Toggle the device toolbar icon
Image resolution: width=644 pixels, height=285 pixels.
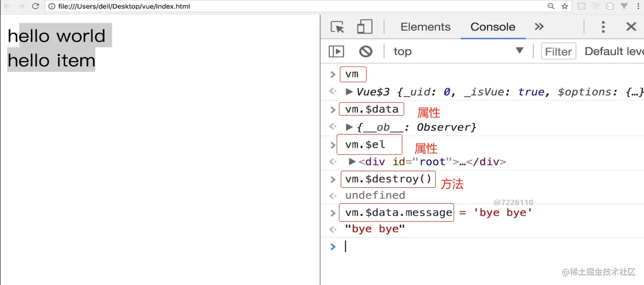point(365,27)
